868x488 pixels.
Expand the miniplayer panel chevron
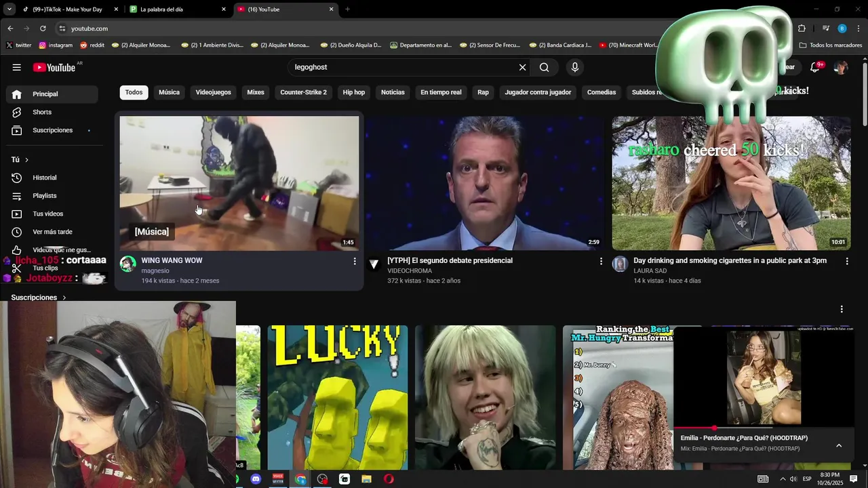[839, 445]
